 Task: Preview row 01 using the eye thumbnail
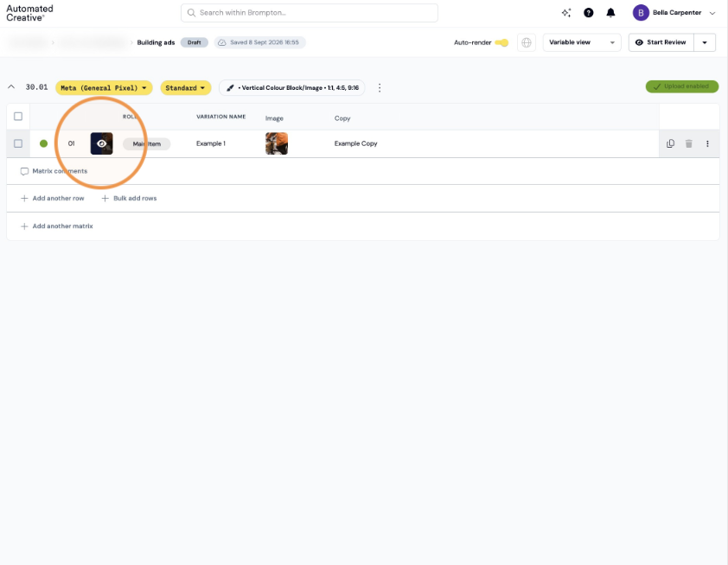[101, 143]
